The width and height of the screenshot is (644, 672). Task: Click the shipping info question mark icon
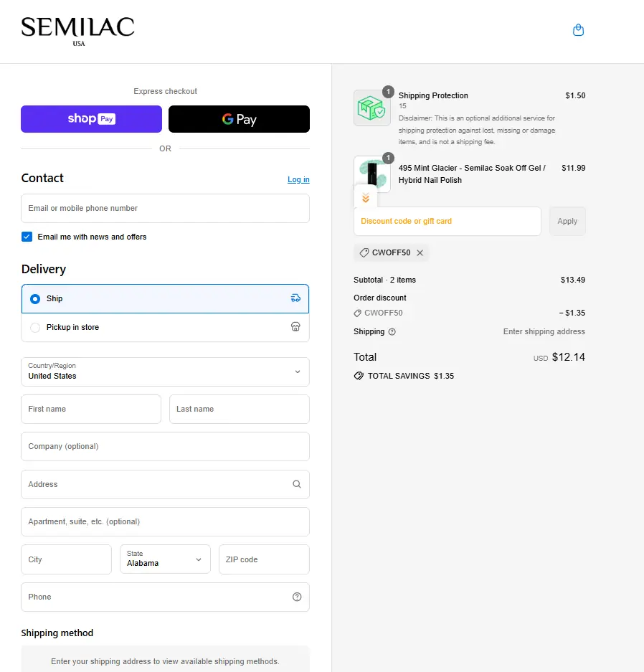[x=392, y=332]
